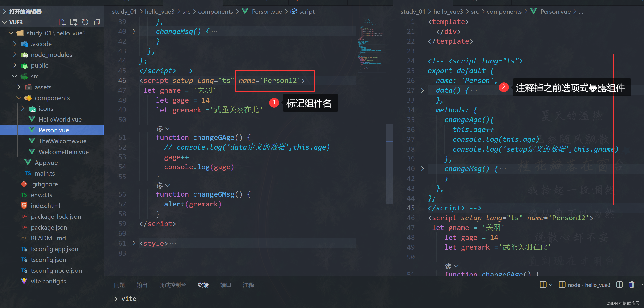644x308 pixels.
Task: Open index.html file
Action: tap(45, 205)
